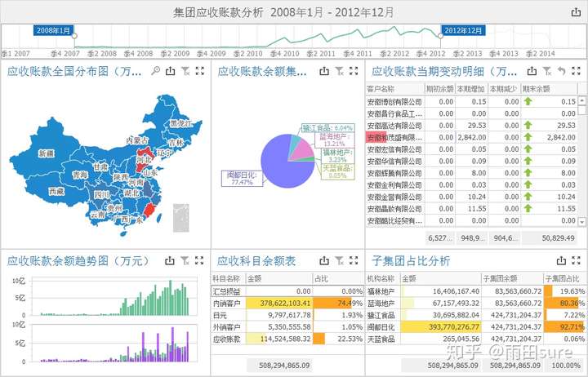Select the 闽都日化 row in 子集团占比分析
The height and width of the screenshot is (377, 588).
click(x=475, y=327)
